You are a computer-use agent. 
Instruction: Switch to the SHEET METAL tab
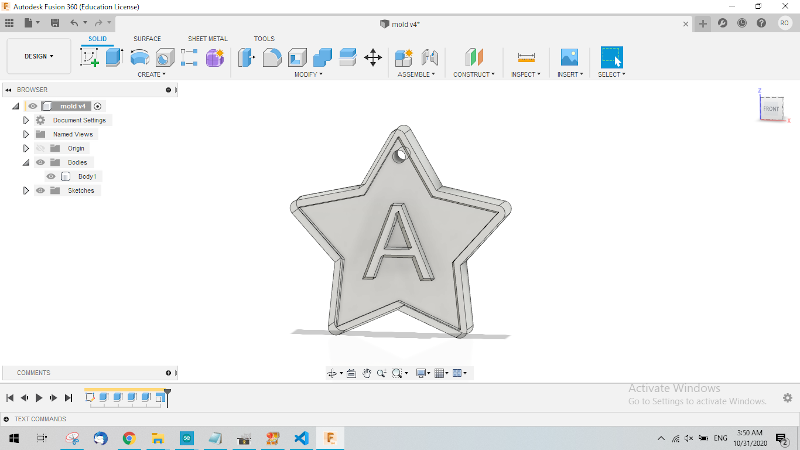(208, 39)
